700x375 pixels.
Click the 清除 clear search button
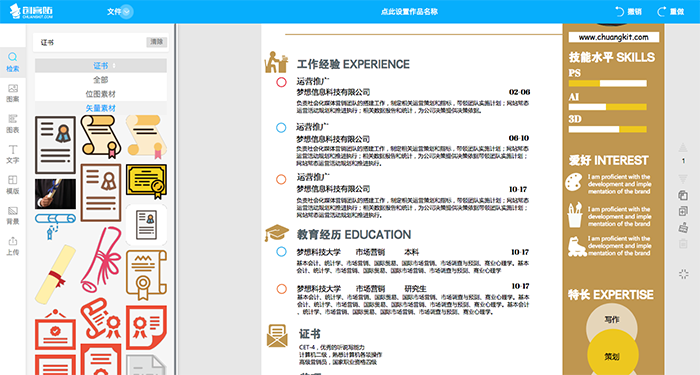(x=156, y=42)
